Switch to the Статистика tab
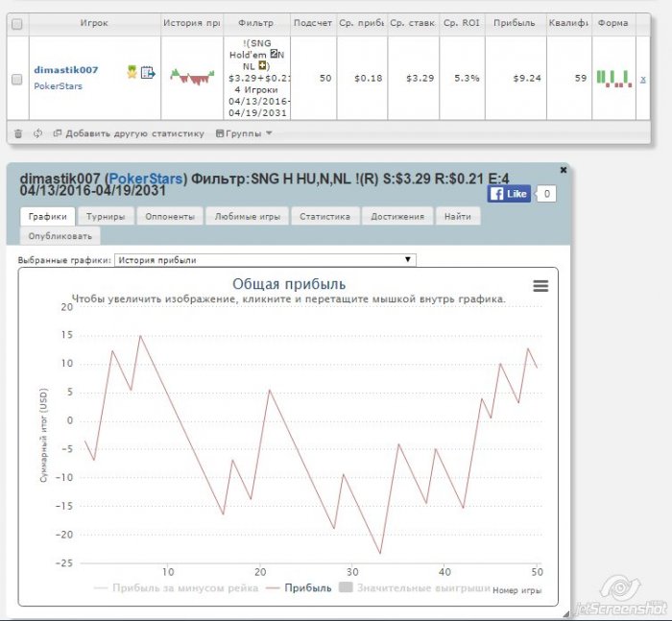This screenshot has width=672, height=621. (324, 216)
